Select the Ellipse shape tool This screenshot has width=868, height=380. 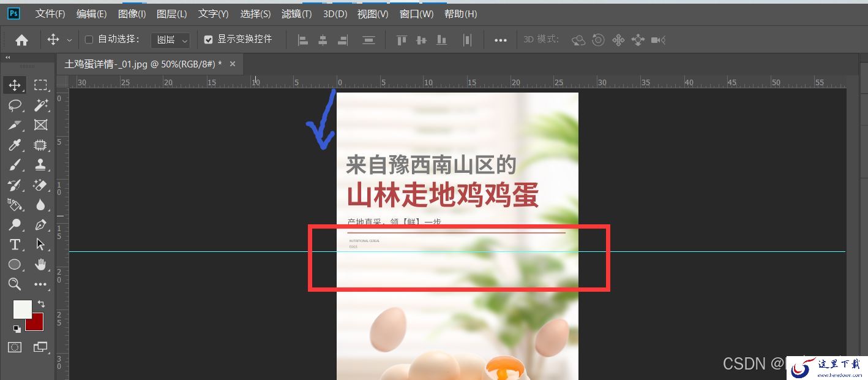15,265
